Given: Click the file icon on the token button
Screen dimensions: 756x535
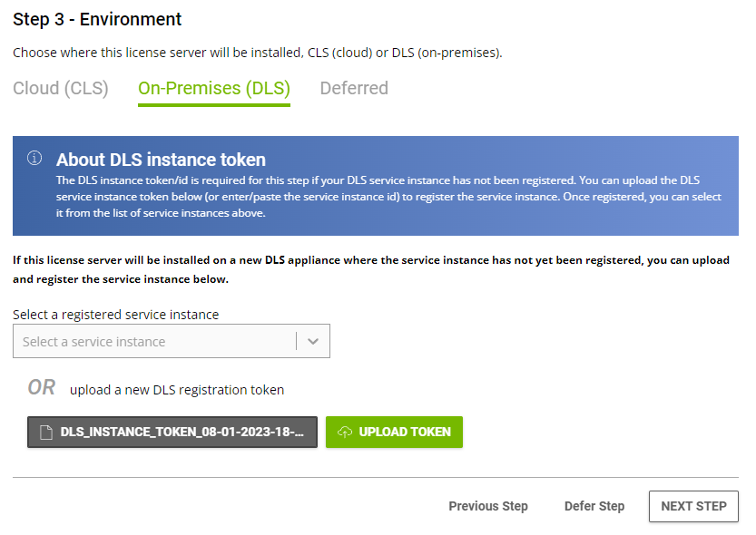Looking at the screenshot, I should point(46,433).
